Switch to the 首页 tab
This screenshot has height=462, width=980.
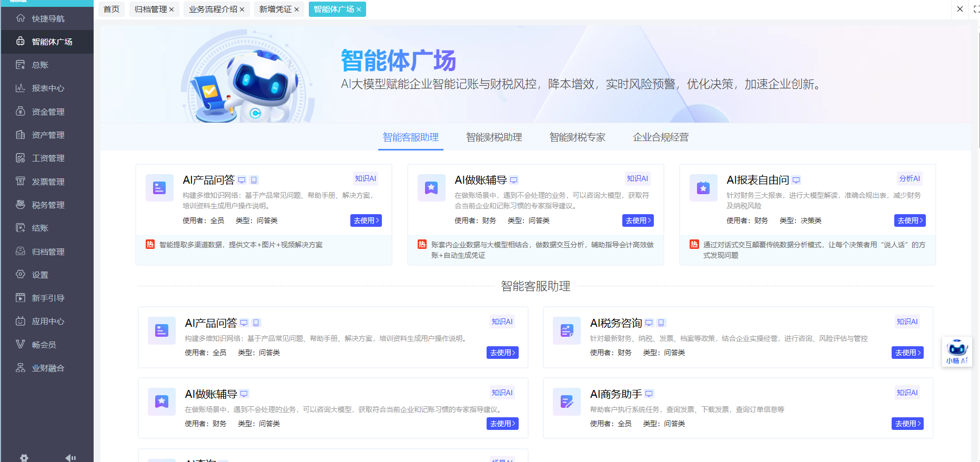pos(111,9)
